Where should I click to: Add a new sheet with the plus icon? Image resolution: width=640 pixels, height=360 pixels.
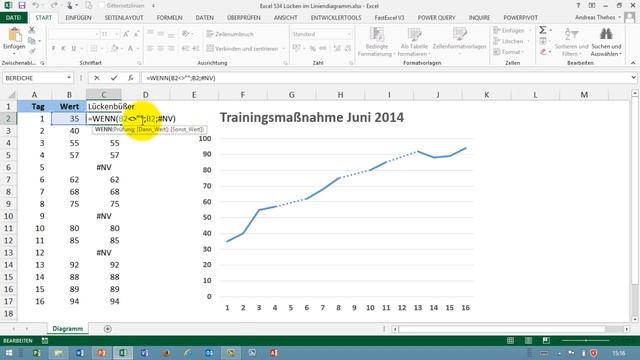point(108,329)
